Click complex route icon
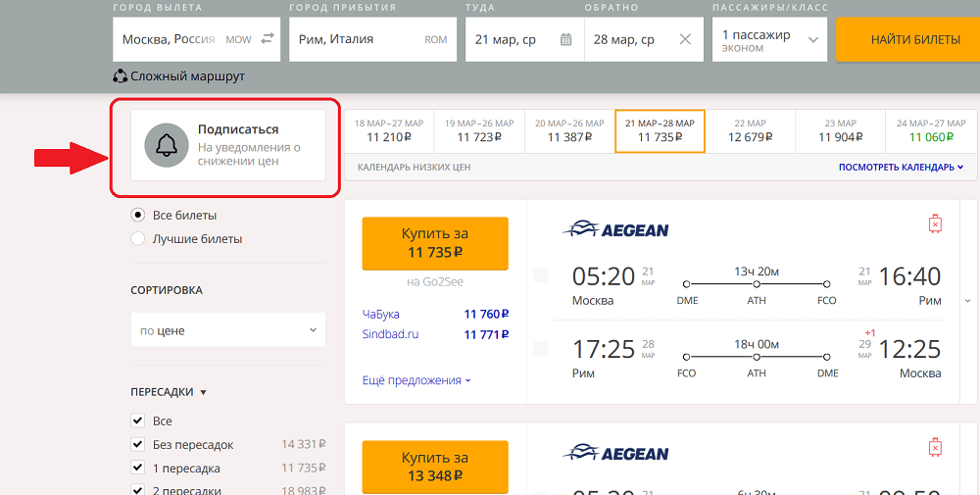The image size is (980, 495). tap(120, 76)
